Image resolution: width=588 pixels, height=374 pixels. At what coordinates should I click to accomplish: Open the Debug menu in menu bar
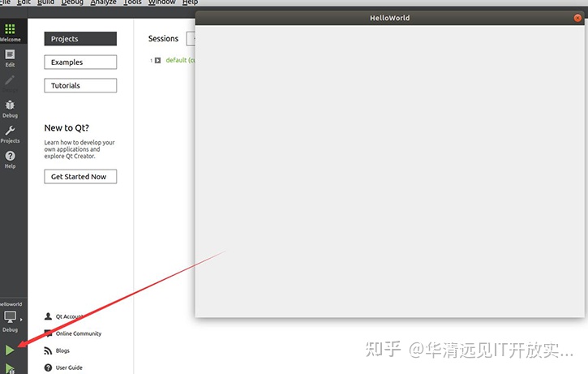(72, 2)
